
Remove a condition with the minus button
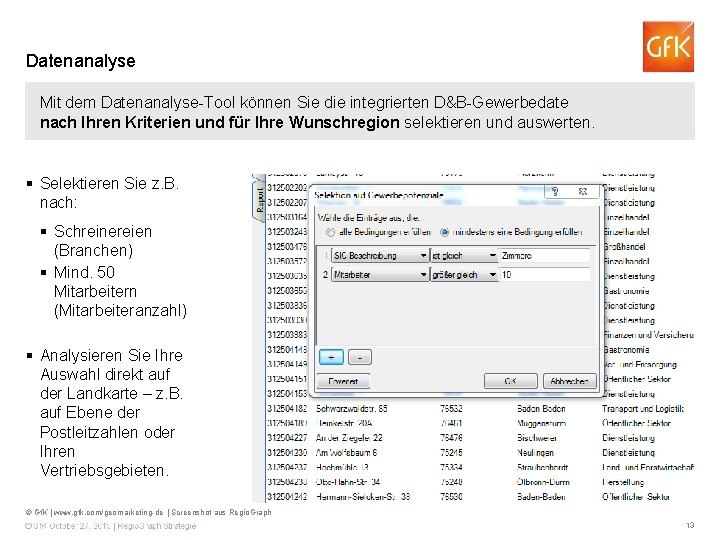pyautogui.click(x=360, y=357)
